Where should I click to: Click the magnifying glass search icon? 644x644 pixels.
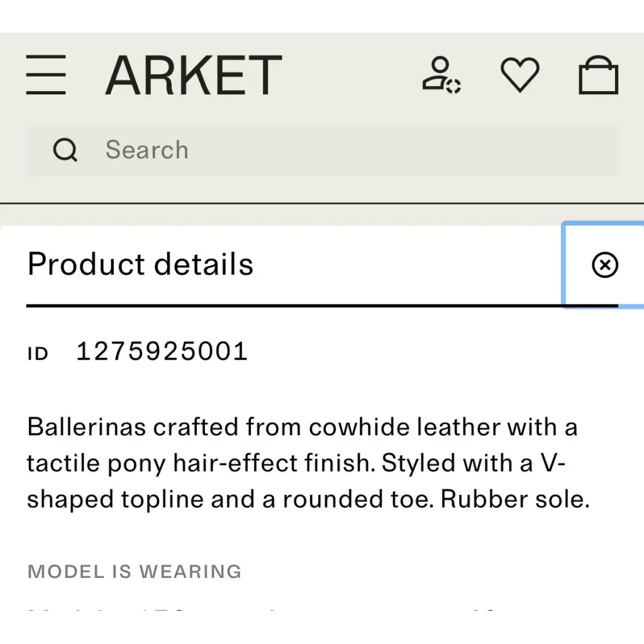(65, 150)
